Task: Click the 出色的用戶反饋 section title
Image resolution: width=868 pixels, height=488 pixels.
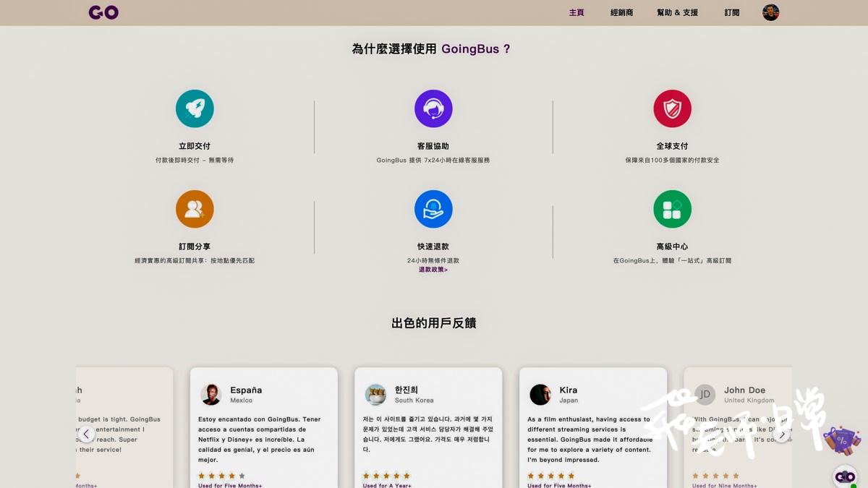Action: (433, 323)
